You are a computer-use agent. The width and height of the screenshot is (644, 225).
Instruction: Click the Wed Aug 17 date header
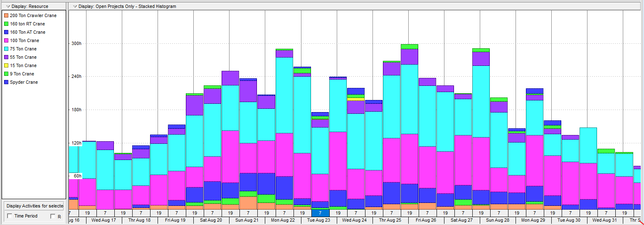[x=104, y=220]
